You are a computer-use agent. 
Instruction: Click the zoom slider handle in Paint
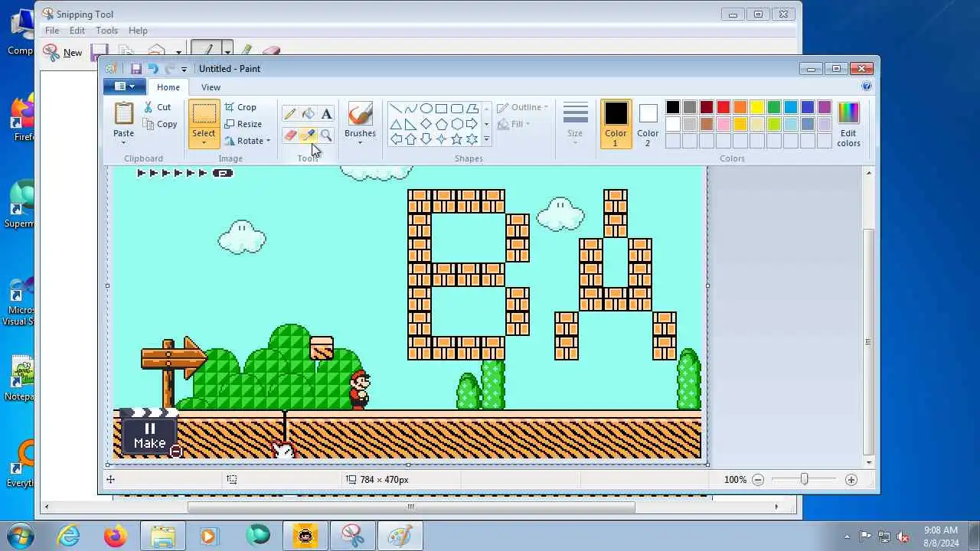click(804, 480)
